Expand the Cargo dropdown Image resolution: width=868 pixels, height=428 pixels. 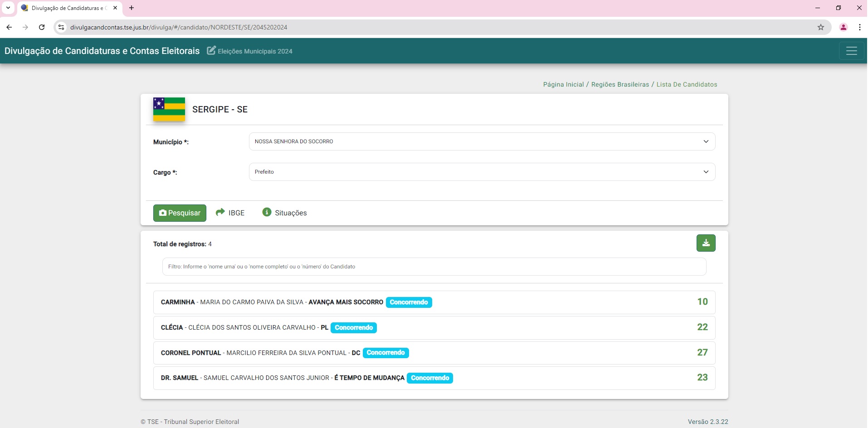pyautogui.click(x=482, y=172)
